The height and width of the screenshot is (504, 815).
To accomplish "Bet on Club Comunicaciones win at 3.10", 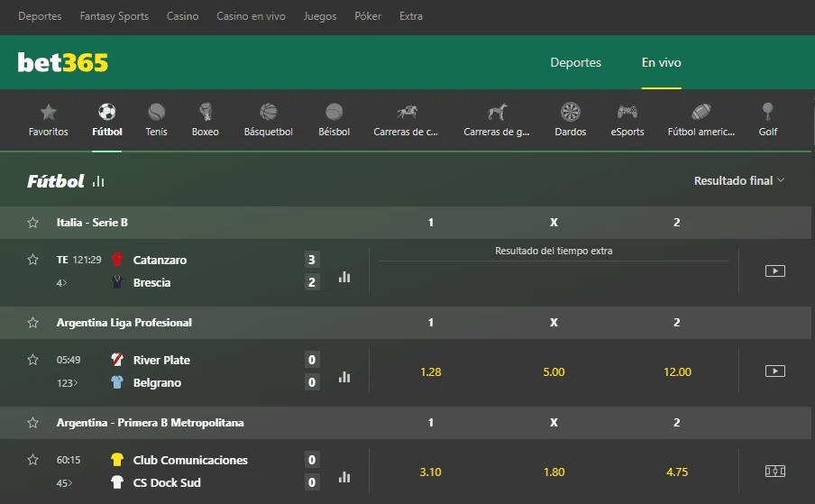I will (x=430, y=472).
